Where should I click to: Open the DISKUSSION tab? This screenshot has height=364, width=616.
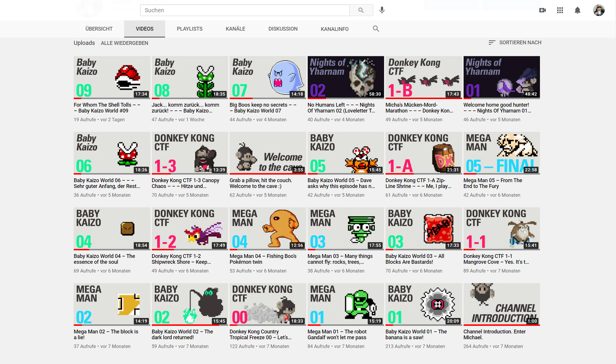(283, 29)
